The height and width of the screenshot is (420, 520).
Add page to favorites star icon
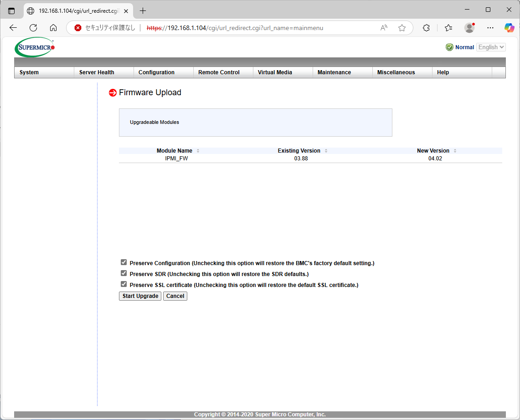(402, 28)
